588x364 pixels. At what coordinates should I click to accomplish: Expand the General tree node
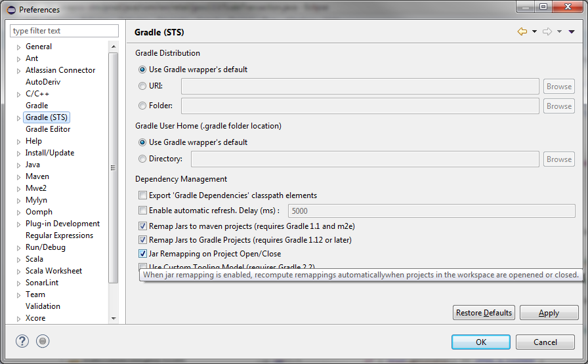[18, 47]
